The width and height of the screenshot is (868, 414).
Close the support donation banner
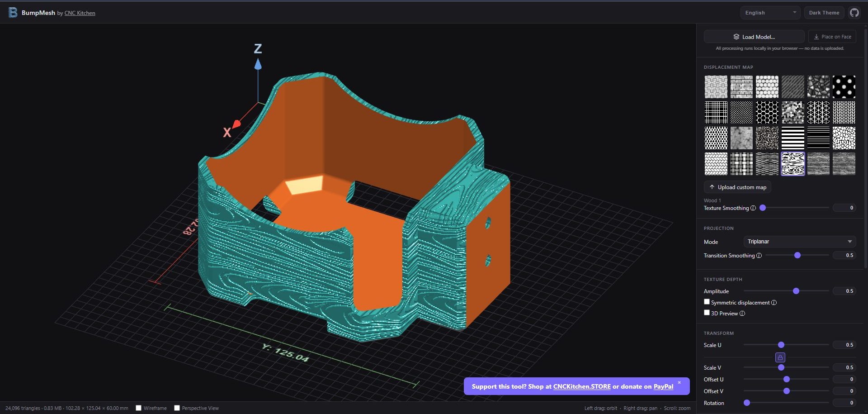679,383
